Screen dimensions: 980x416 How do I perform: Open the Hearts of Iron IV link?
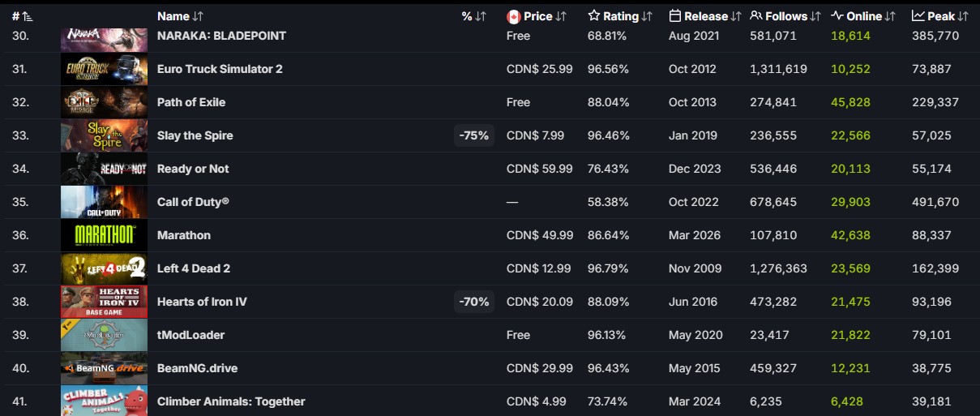click(202, 302)
